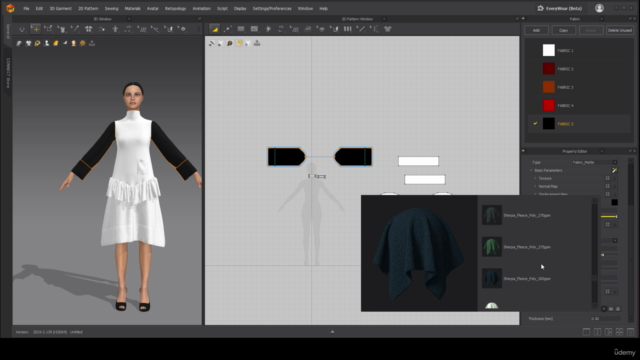The width and height of the screenshot is (640, 360).
Task: Click the Simulate arrow icon in 3D toolbar
Action: pos(22,29)
